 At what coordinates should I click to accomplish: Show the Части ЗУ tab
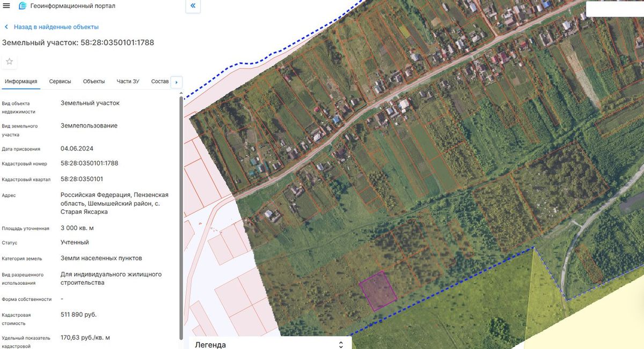pos(128,81)
